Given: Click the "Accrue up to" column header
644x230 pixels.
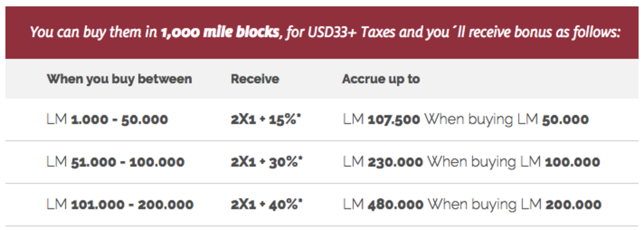Looking at the screenshot, I should (381, 79).
